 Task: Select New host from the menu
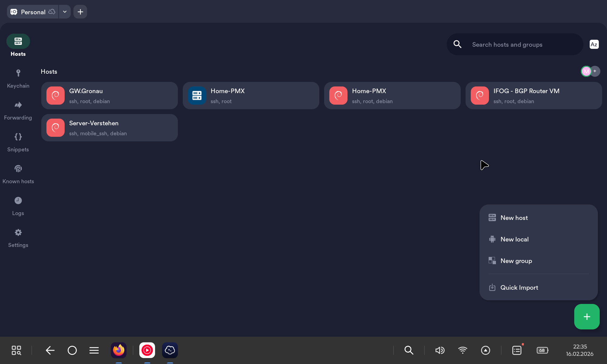click(x=514, y=218)
